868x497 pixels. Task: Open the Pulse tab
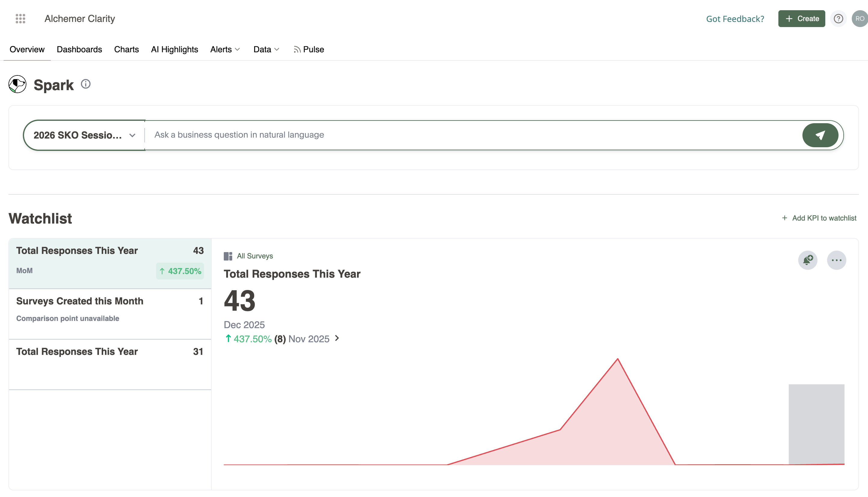click(x=309, y=50)
